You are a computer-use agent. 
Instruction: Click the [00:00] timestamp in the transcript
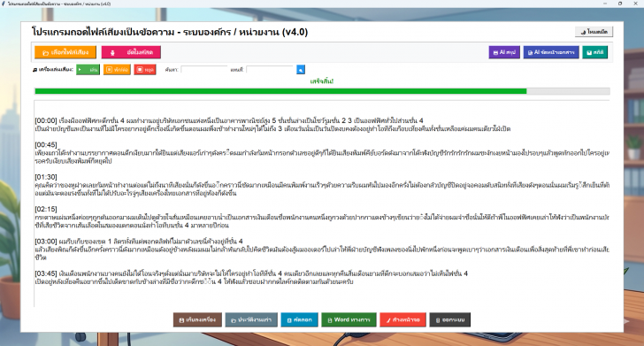pos(46,121)
